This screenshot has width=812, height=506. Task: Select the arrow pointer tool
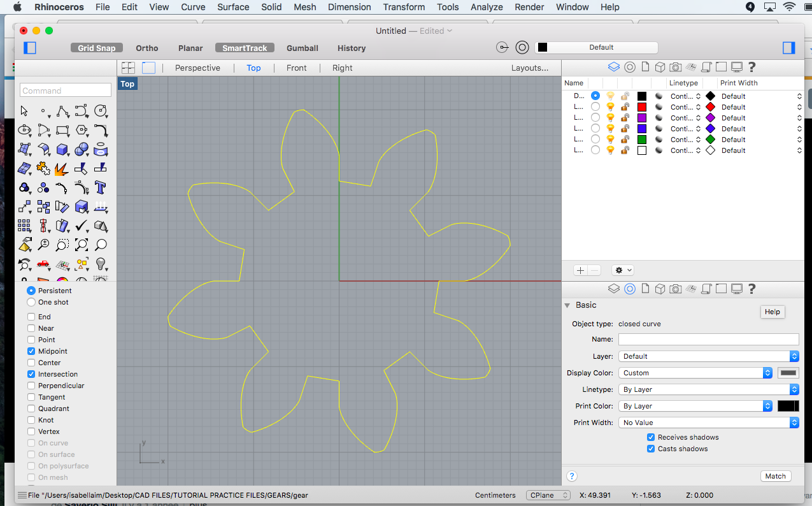click(25, 111)
